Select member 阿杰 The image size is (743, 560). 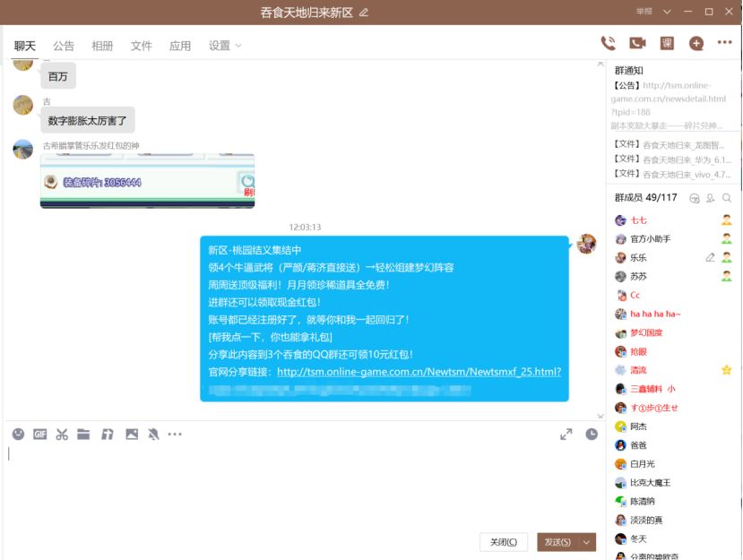click(x=673, y=426)
